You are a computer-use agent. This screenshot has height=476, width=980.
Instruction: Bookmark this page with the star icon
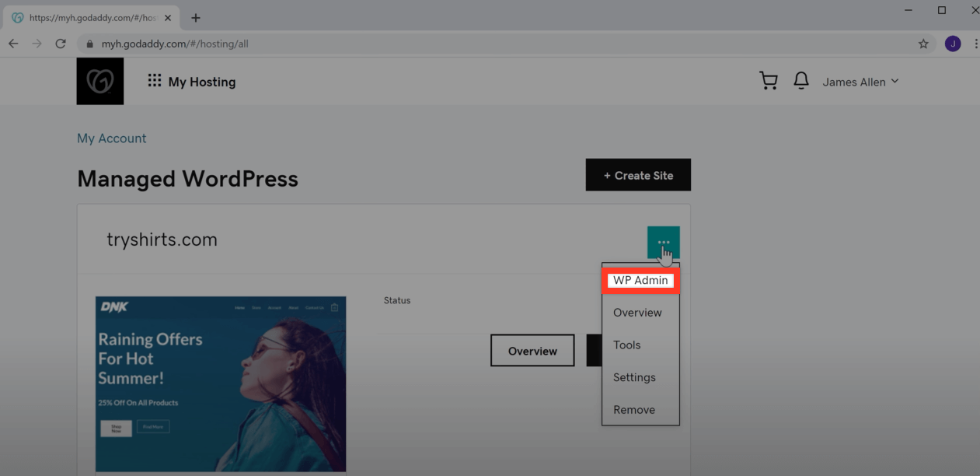tap(923, 44)
